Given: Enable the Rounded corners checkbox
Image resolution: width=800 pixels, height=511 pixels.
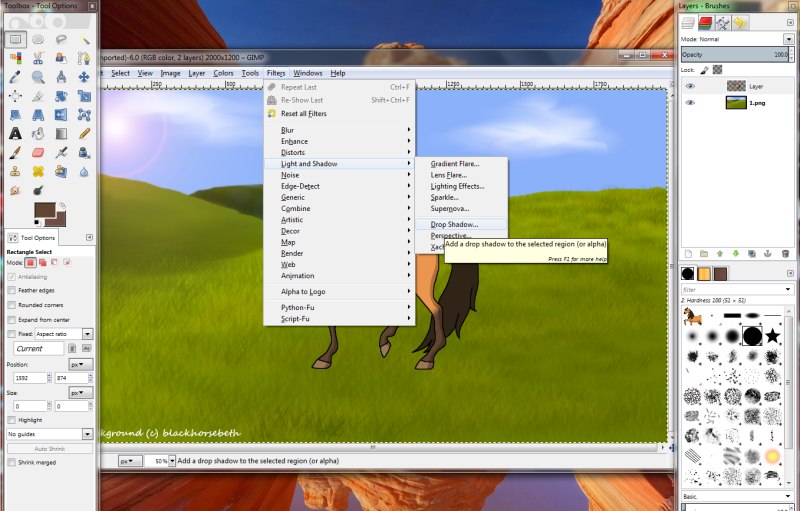Looking at the screenshot, I should (x=11, y=305).
